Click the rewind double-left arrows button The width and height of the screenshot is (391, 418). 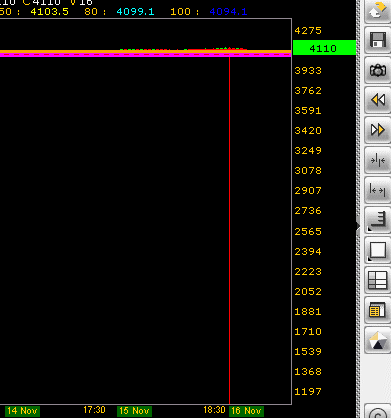click(x=378, y=100)
